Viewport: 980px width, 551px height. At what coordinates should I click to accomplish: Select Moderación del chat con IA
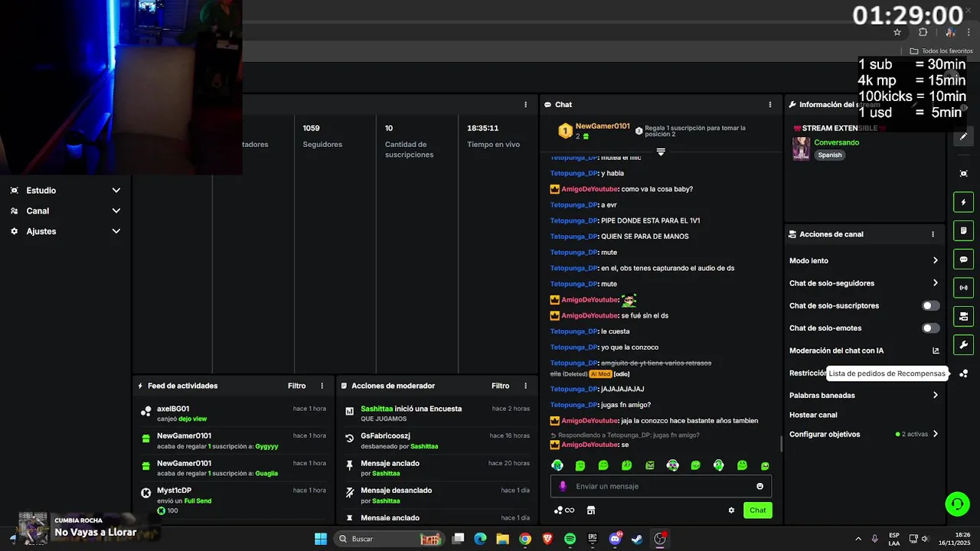[836, 350]
